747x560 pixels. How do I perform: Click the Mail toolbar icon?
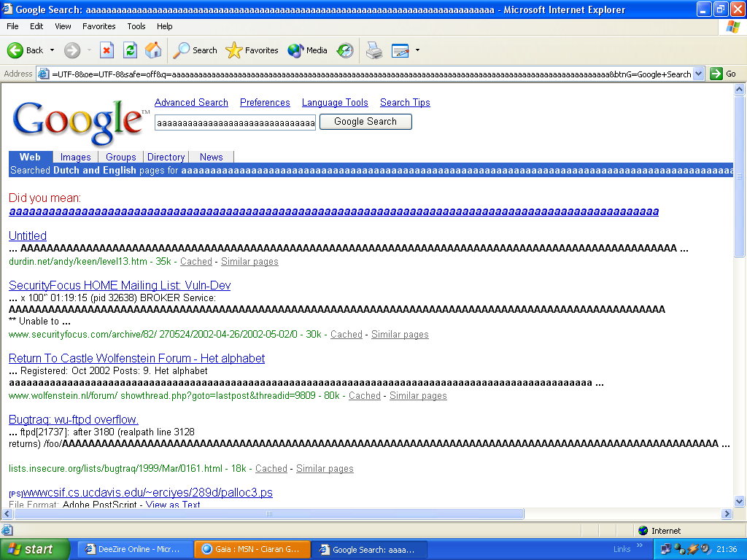400,50
